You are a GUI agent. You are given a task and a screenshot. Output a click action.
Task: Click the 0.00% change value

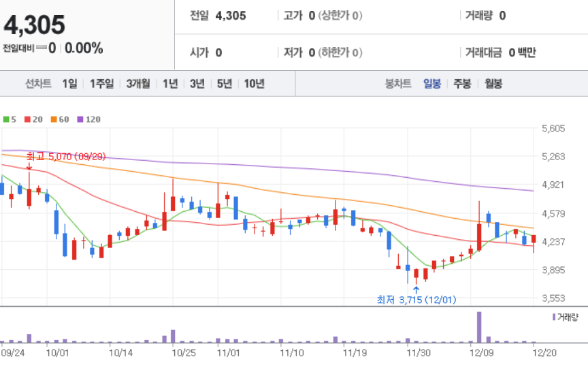[x=84, y=48]
